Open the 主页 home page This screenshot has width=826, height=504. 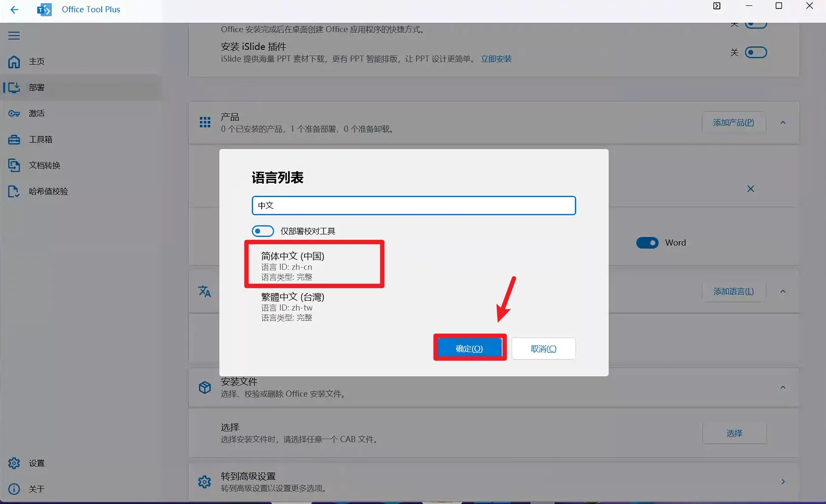81,62
